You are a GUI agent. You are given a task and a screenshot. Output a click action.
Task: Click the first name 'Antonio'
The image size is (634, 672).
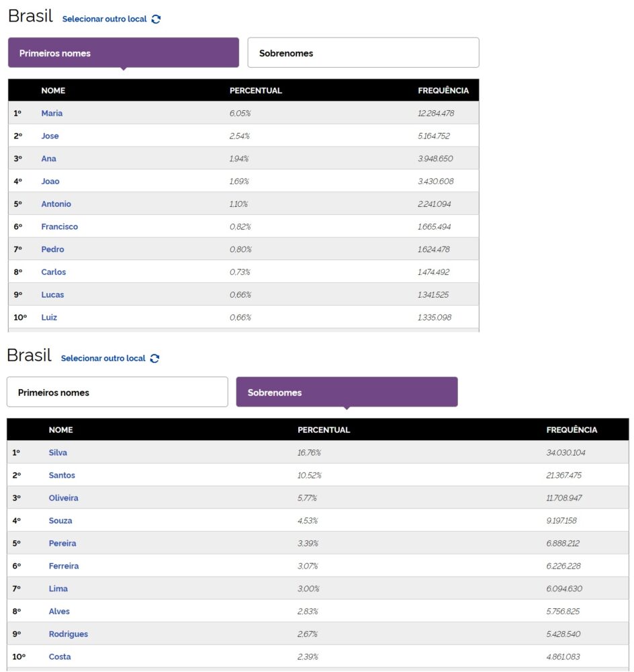(x=56, y=204)
